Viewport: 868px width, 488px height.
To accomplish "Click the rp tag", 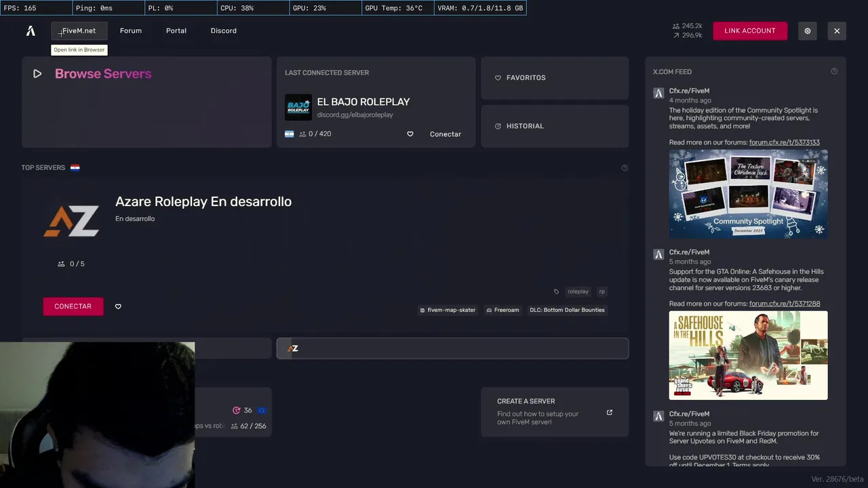I will click(601, 291).
